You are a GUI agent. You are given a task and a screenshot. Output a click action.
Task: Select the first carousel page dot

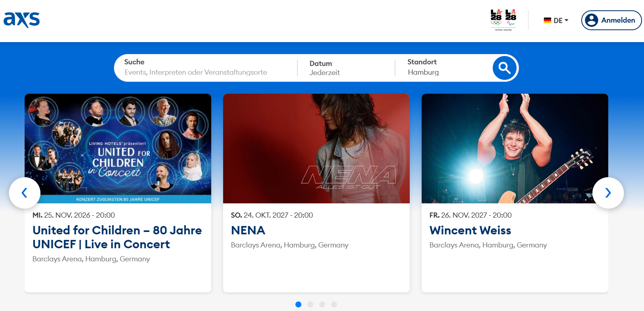point(299,304)
